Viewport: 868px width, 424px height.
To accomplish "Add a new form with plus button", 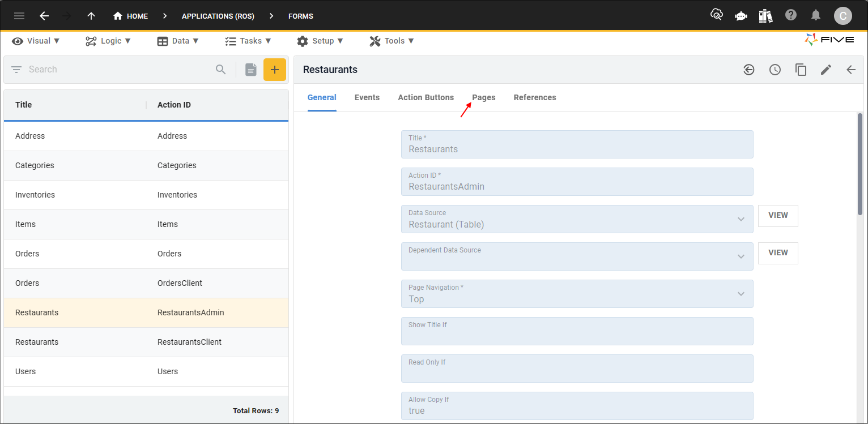I will (x=275, y=70).
